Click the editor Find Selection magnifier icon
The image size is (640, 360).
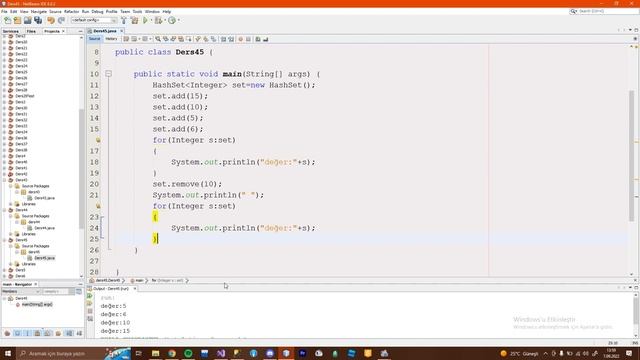pyautogui.click(x=158, y=39)
